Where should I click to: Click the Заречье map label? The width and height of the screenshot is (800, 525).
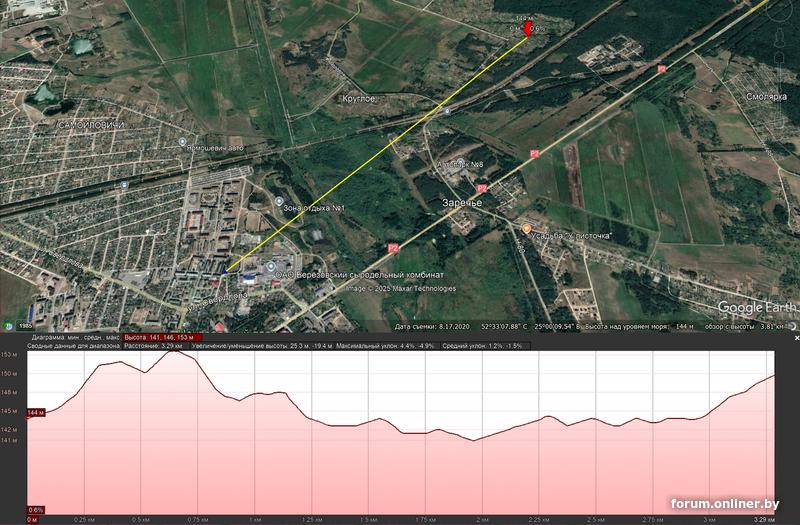click(x=462, y=203)
